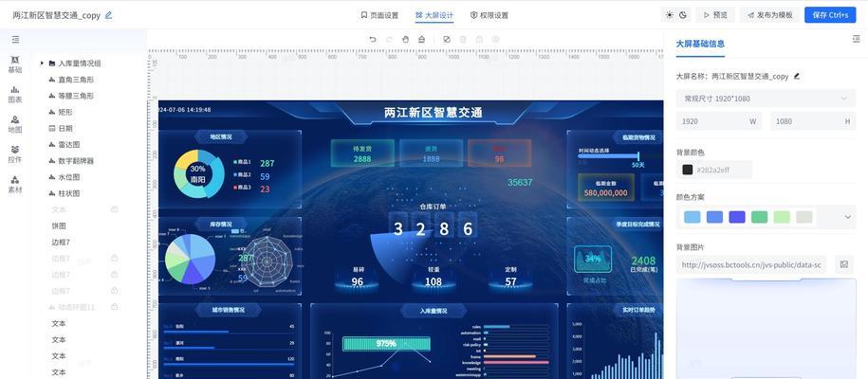Select the 雷达图 layer
868x379 pixels.
coord(69,144)
